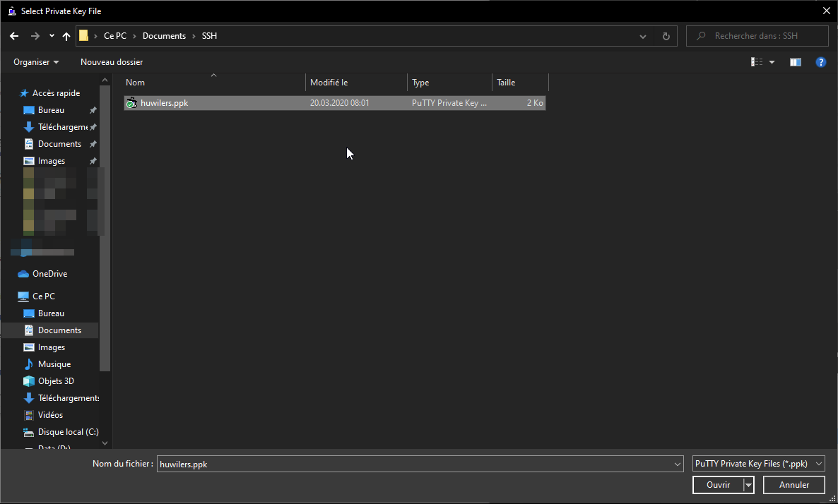Click the Nom du fichier text field

click(413, 464)
